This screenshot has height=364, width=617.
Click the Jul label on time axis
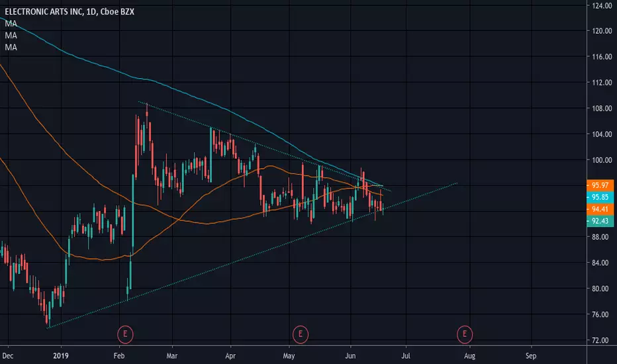click(x=406, y=356)
